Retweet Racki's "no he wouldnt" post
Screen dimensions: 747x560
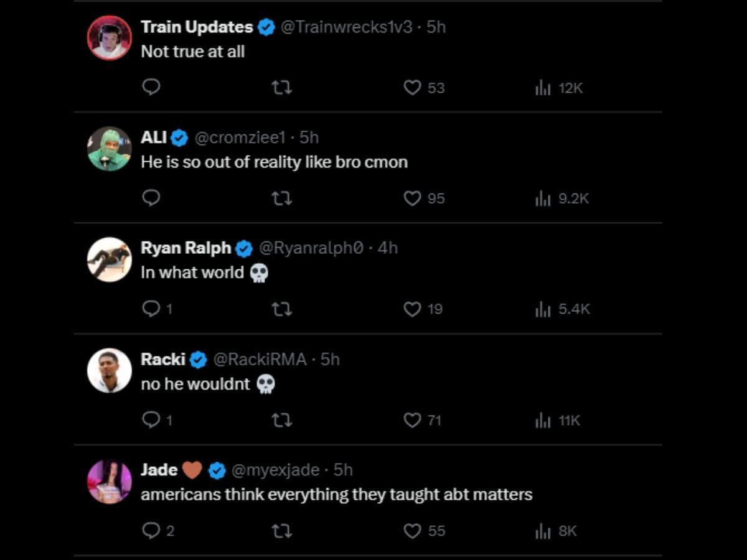click(x=282, y=421)
